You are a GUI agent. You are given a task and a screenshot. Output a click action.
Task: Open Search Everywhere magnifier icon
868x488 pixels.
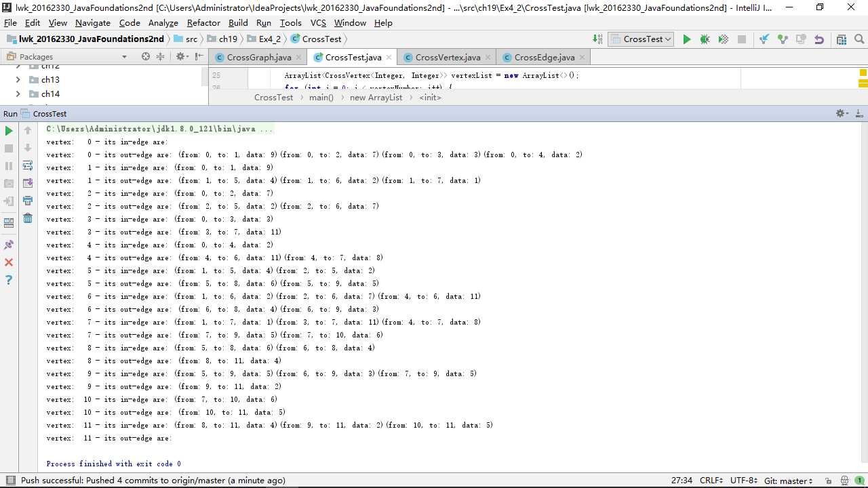pos(859,39)
